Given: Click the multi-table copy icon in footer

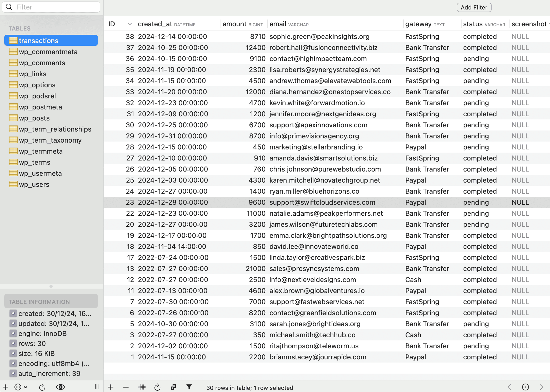Looking at the screenshot, I should click(x=173, y=387).
